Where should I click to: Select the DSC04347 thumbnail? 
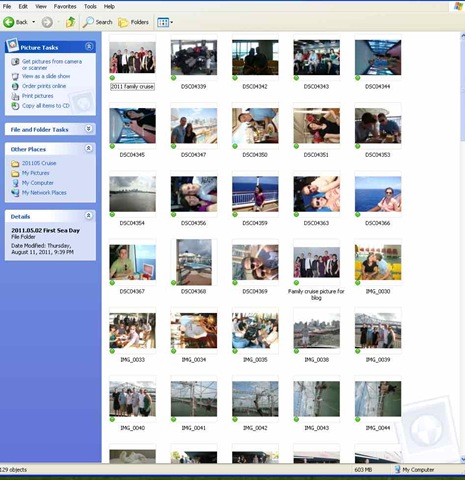point(194,126)
